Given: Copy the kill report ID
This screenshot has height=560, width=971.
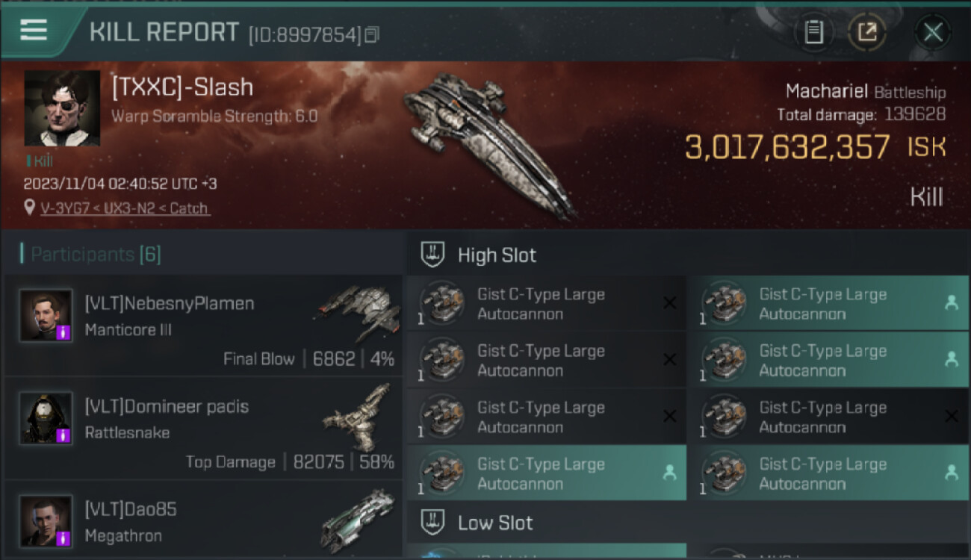Looking at the screenshot, I should 372,34.
